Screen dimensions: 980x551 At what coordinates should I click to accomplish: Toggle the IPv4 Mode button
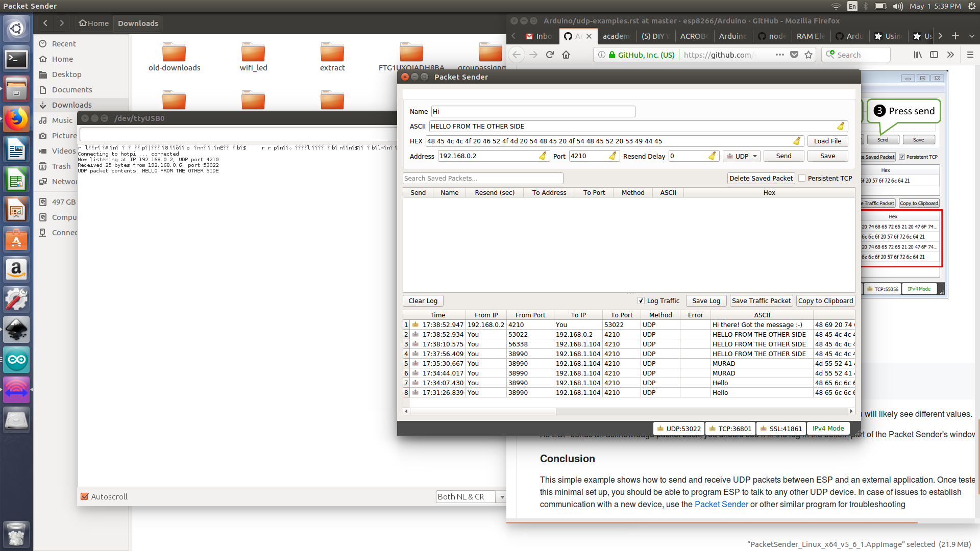click(828, 429)
